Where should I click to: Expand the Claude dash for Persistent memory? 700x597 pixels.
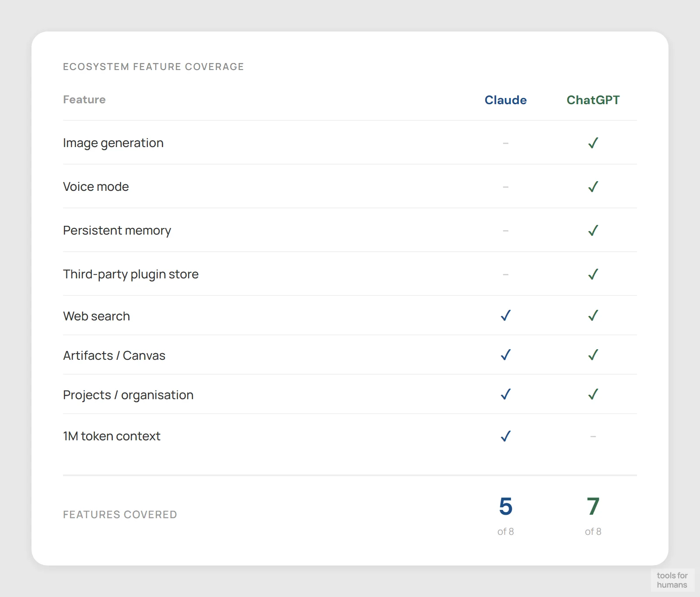(x=505, y=230)
